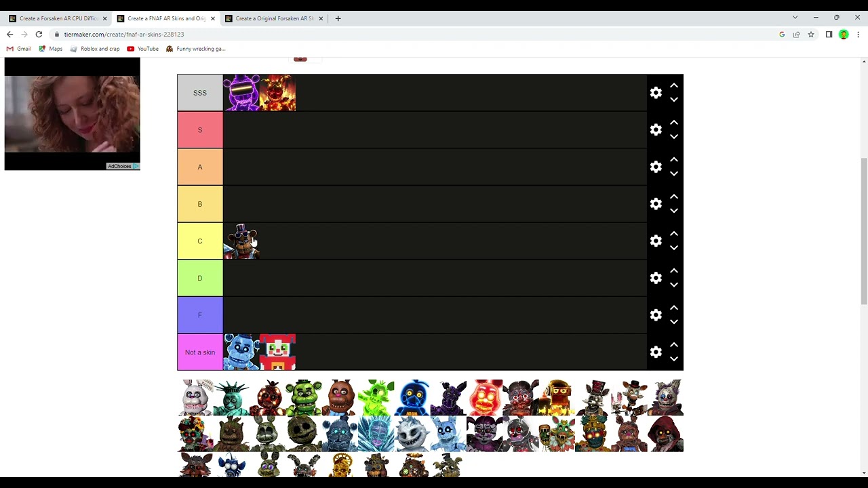Viewport: 868px width, 488px height.
Task: Move C tier row up
Action: coord(674,234)
